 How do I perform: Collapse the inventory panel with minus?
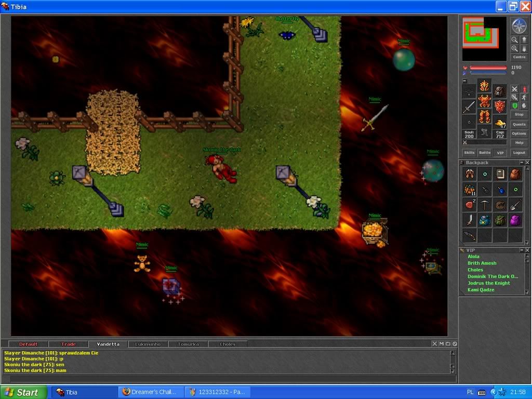pos(464,81)
